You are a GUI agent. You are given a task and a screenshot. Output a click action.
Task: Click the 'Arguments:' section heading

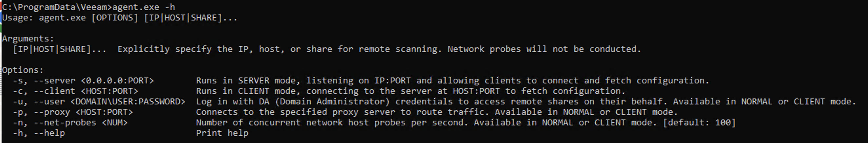pos(28,39)
